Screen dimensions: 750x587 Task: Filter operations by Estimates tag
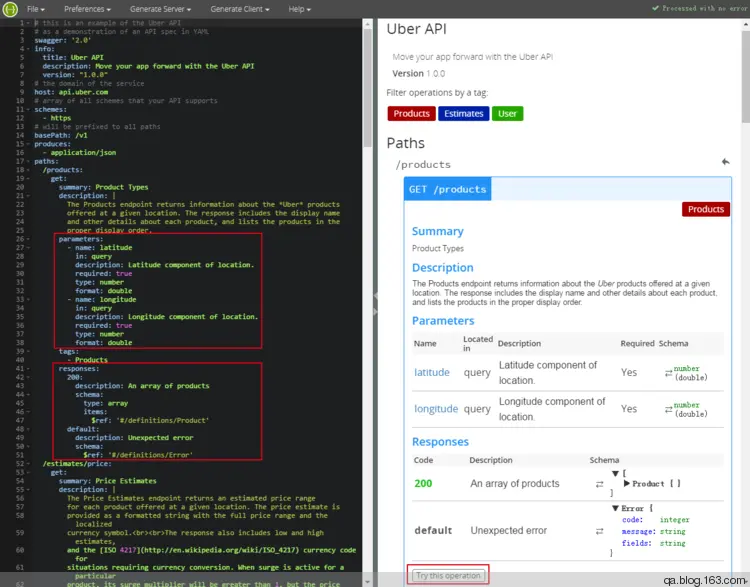click(463, 113)
